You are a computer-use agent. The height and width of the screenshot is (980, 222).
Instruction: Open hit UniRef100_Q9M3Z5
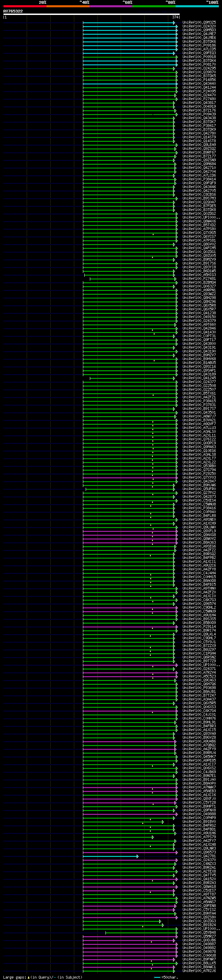[x=199, y=23]
